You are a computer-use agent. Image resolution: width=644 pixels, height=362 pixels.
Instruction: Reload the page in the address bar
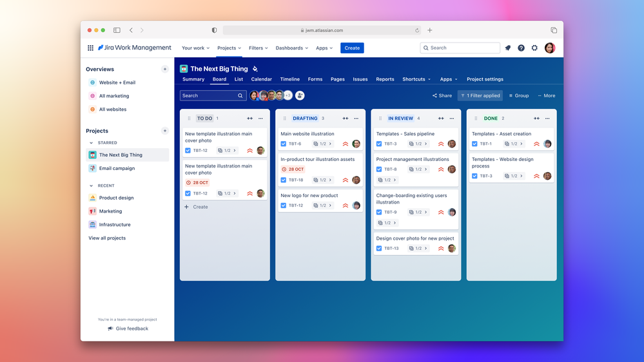click(417, 30)
